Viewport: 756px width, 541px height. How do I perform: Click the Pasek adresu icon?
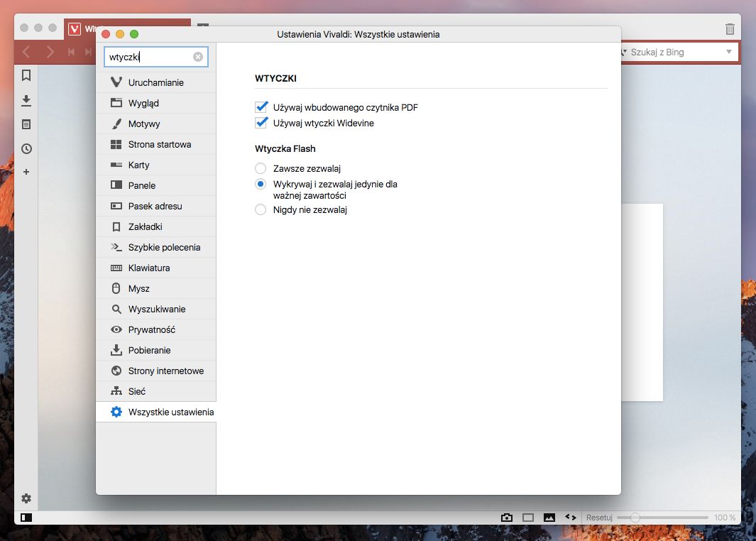coord(116,206)
